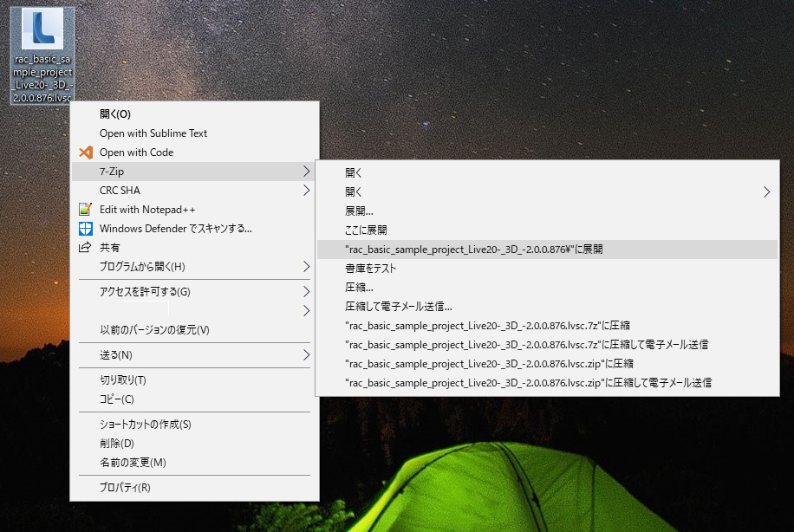Viewport: 794px width, 532px height.
Task: Choose 削除(D) to delete file
Action: (194, 444)
